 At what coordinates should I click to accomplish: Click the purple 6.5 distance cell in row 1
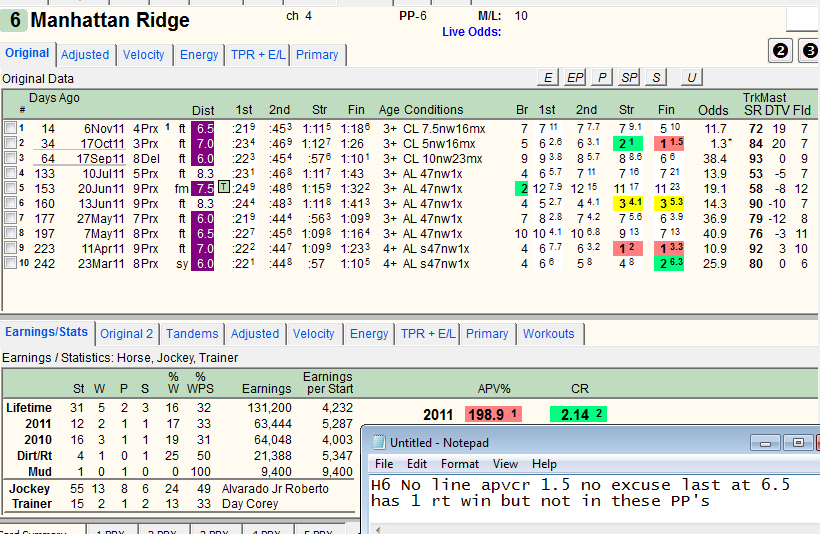point(203,129)
